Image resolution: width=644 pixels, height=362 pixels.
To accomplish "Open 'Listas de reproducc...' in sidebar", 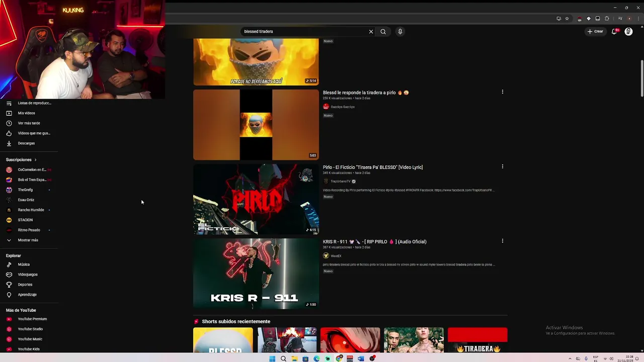I will (x=29, y=103).
